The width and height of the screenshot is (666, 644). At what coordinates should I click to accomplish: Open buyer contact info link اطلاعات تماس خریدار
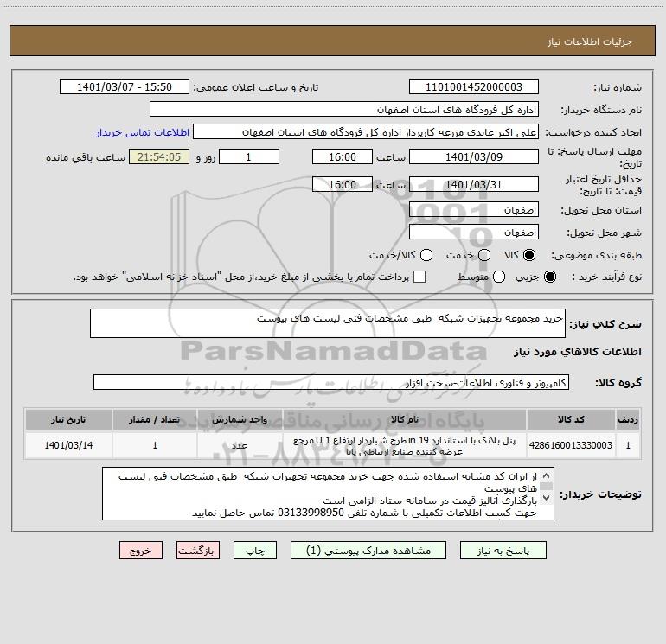(x=143, y=132)
